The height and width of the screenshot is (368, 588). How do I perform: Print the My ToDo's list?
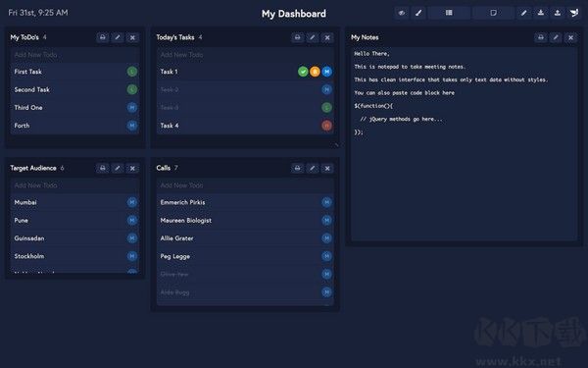point(103,37)
